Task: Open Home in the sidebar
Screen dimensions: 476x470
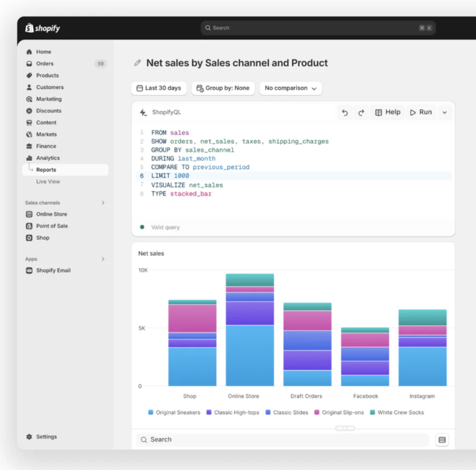Action: click(x=43, y=52)
